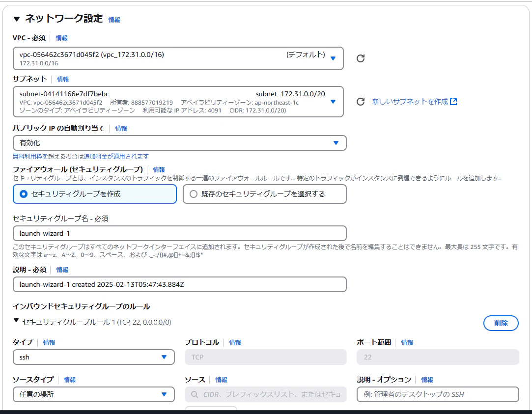Click the ソース CIDR search field
Screen dimensions: 532x414
click(266, 394)
